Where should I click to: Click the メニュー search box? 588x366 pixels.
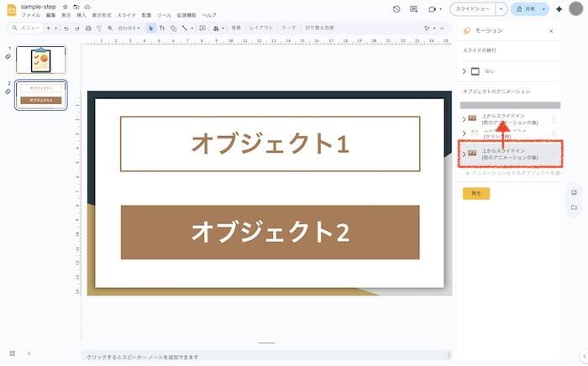26,28
